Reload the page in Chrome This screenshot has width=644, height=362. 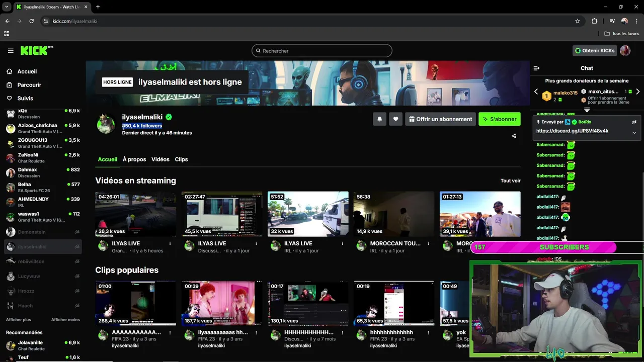pyautogui.click(x=31, y=21)
